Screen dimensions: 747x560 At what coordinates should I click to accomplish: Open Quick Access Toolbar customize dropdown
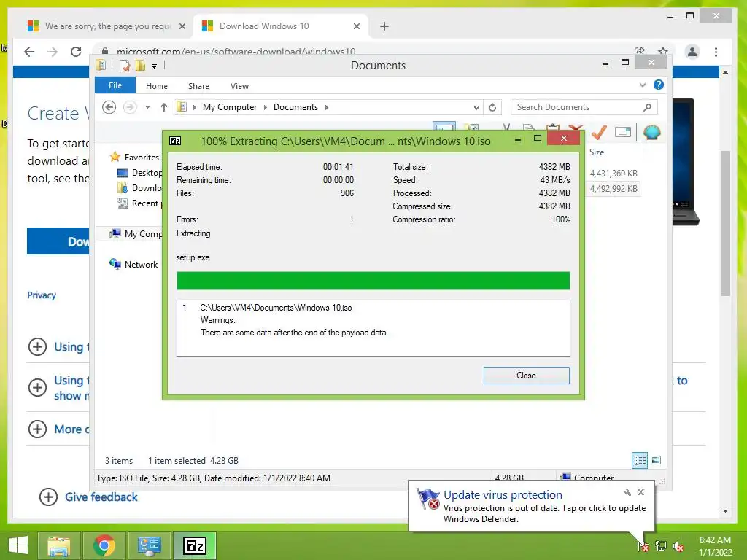click(155, 66)
